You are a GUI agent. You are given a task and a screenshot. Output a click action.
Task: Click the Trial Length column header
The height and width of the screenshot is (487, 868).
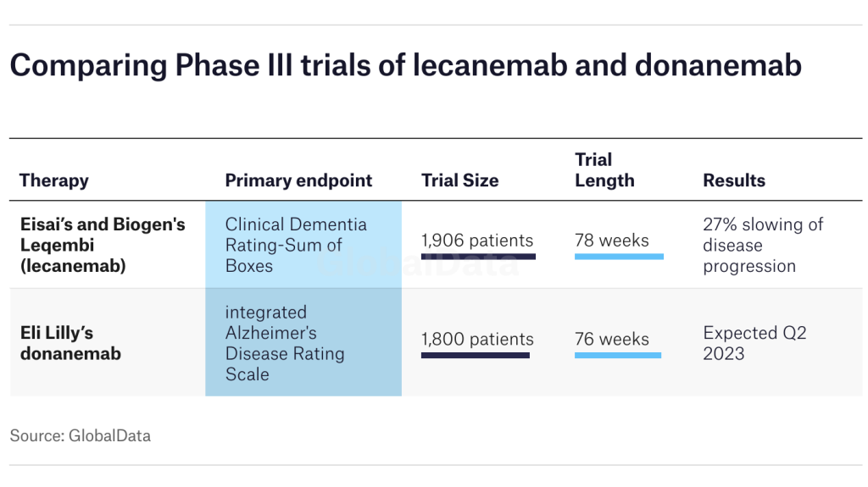coord(604,169)
